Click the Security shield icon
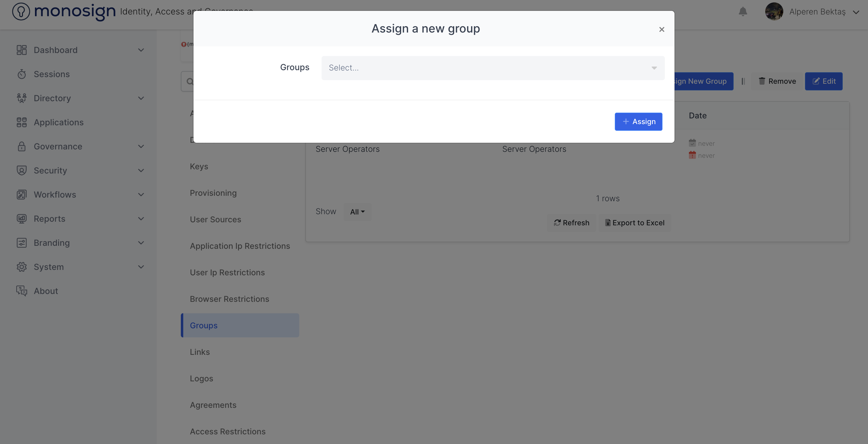Viewport: 868px width, 444px height. pyautogui.click(x=22, y=170)
